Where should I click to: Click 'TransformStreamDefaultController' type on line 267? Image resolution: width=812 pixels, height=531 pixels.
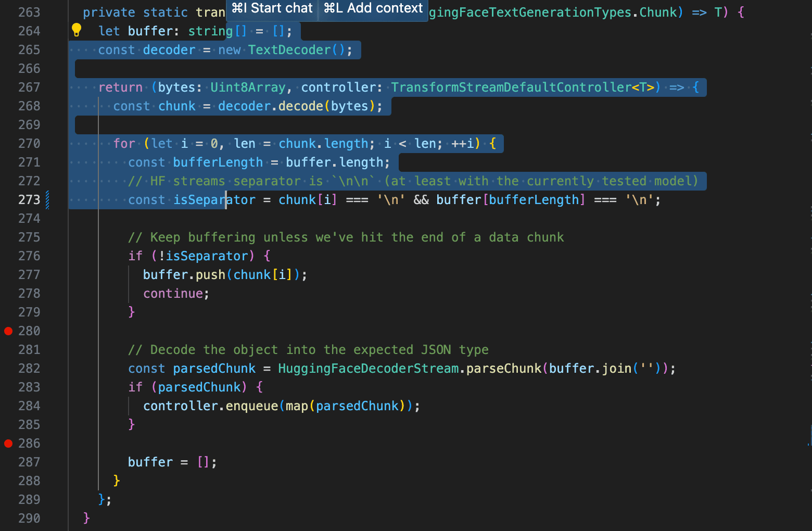pyautogui.click(x=511, y=87)
